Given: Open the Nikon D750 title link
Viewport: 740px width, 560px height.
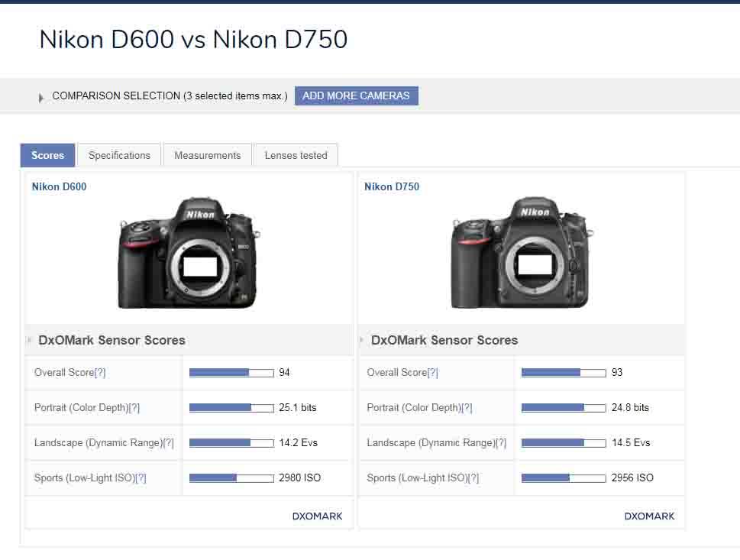Looking at the screenshot, I should (392, 186).
